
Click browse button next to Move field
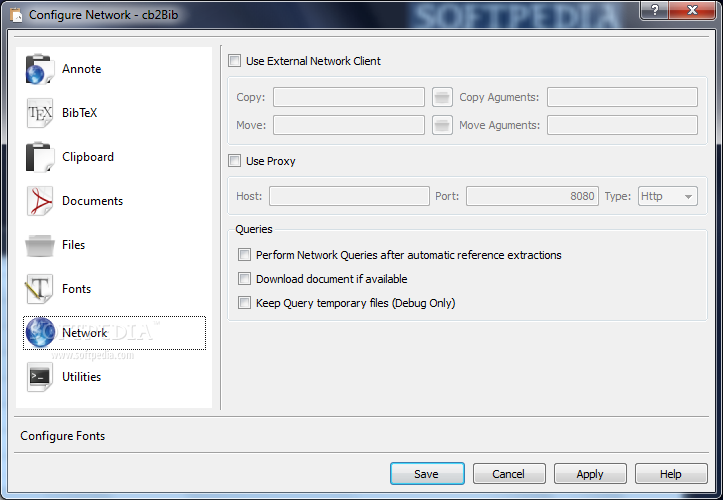tap(442, 125)
